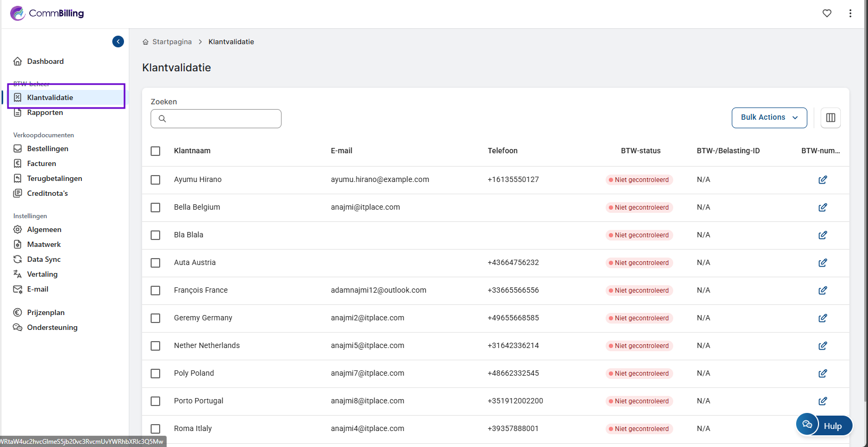This screenshot has width=868, height=447.
Task: Click the CommBilling logo
Action: click(x=47, y=13)
